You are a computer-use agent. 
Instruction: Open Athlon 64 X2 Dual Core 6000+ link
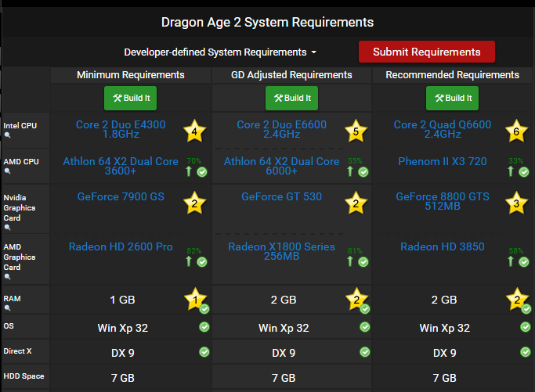tap(281, 166)
